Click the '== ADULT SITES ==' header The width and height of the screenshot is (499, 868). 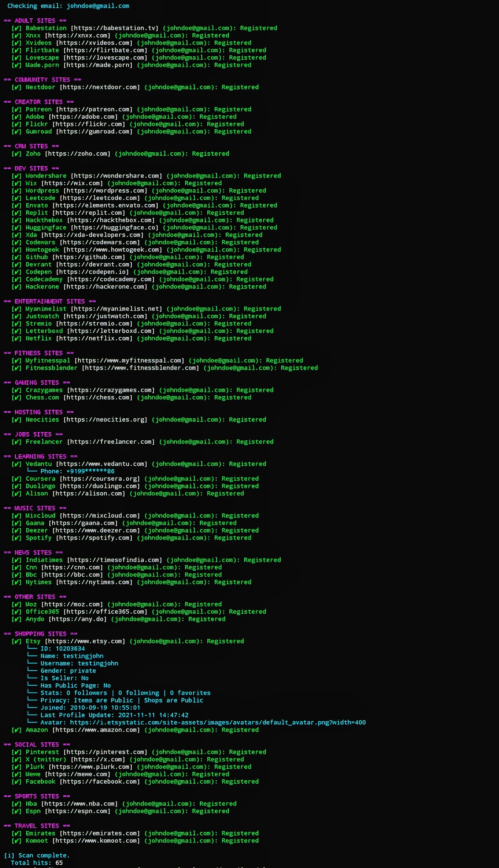pyautogui.click(x=35, y=21)
